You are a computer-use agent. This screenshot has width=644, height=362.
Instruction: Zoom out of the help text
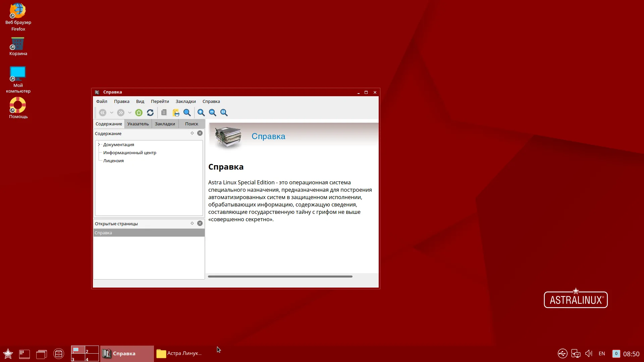213,113
